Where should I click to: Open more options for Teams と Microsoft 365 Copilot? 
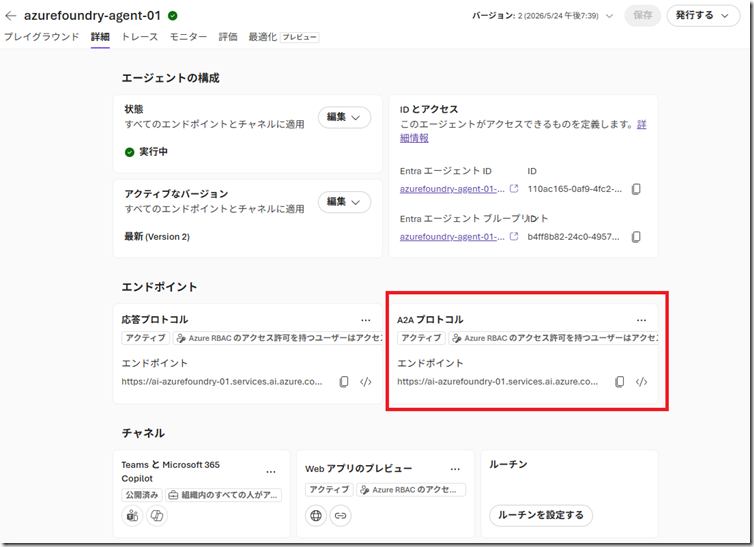click(x=271, y=472)
